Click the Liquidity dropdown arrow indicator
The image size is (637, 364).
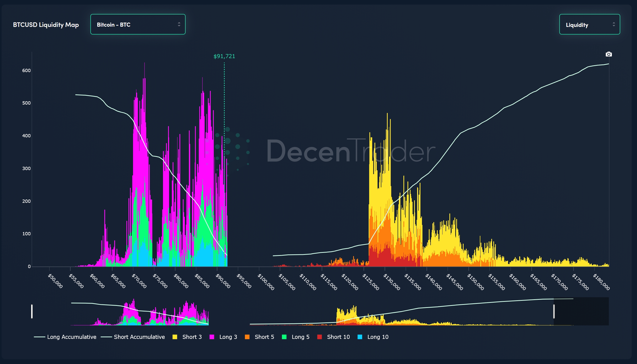(614, 24)
